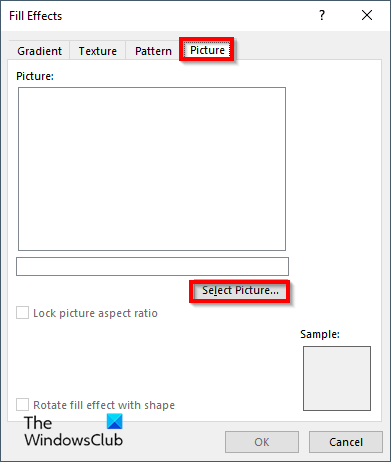
Task: Switch to the Gradient tab
Action: (39, 51)
